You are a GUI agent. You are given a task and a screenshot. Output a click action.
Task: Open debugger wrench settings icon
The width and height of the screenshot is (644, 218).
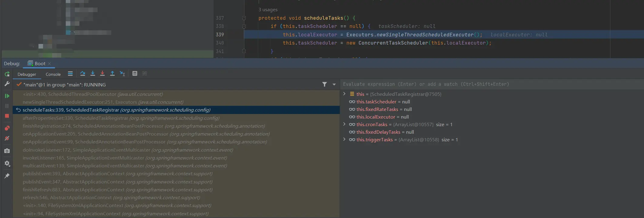pos(7,84)
